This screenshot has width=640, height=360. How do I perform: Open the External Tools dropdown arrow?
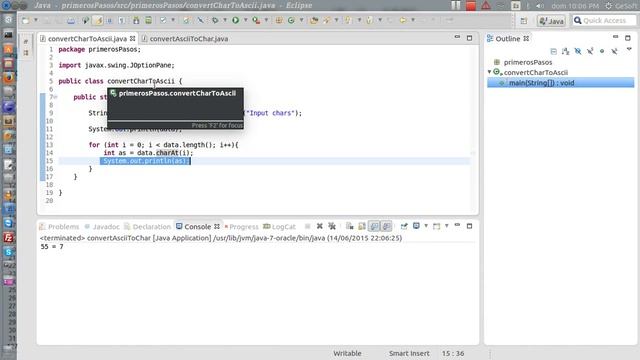(x=266, y=20)
